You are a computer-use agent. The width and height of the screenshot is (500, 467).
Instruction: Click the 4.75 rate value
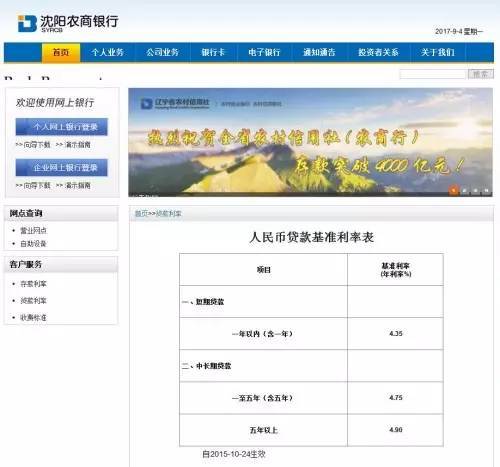tap(396, 397)
